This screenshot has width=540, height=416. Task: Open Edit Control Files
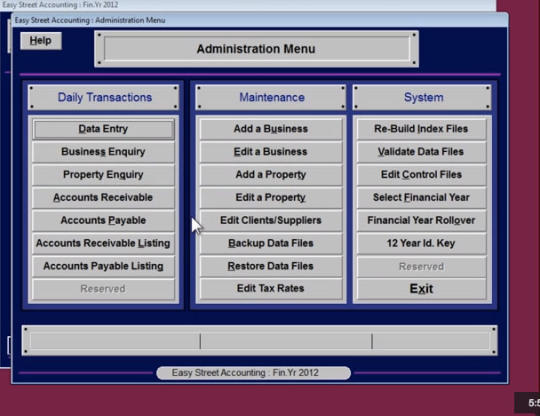[x=422, y=175]
